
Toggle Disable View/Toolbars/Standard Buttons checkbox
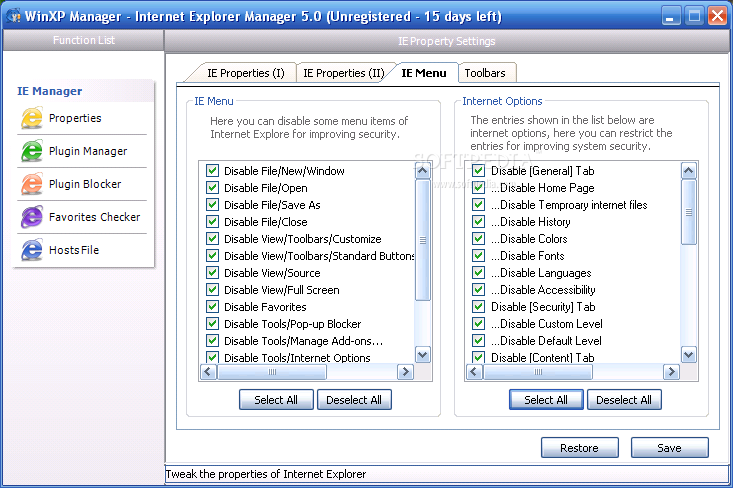click(x=212, y=256)
